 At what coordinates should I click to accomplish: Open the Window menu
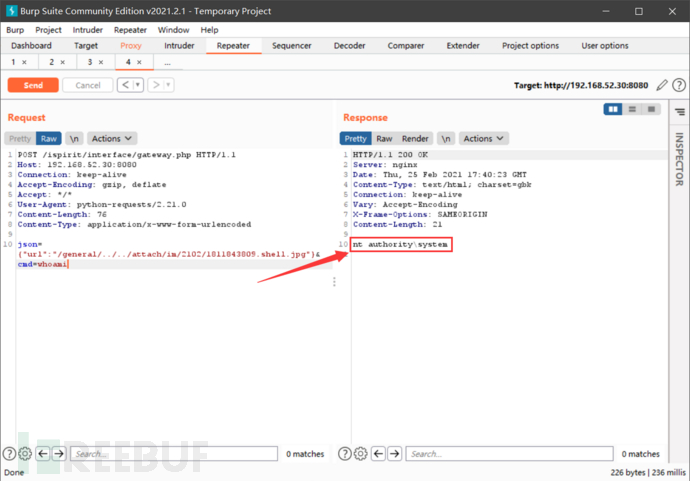[173, 29]
